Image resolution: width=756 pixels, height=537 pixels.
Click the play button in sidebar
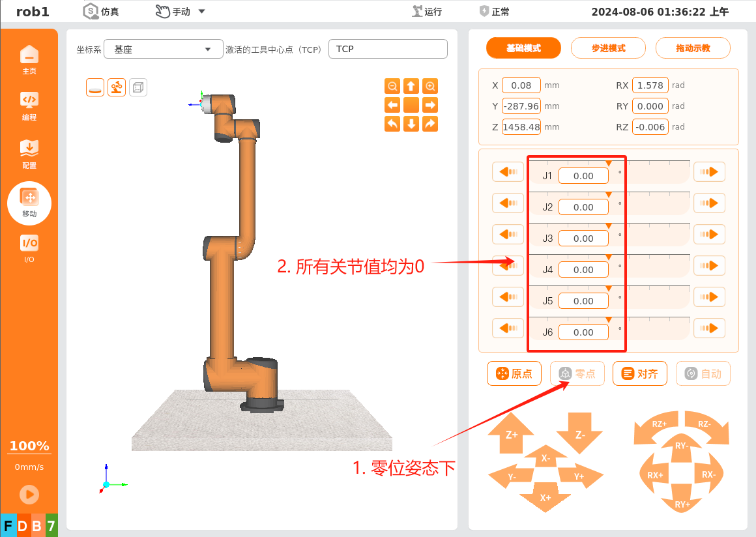[29, 494]
